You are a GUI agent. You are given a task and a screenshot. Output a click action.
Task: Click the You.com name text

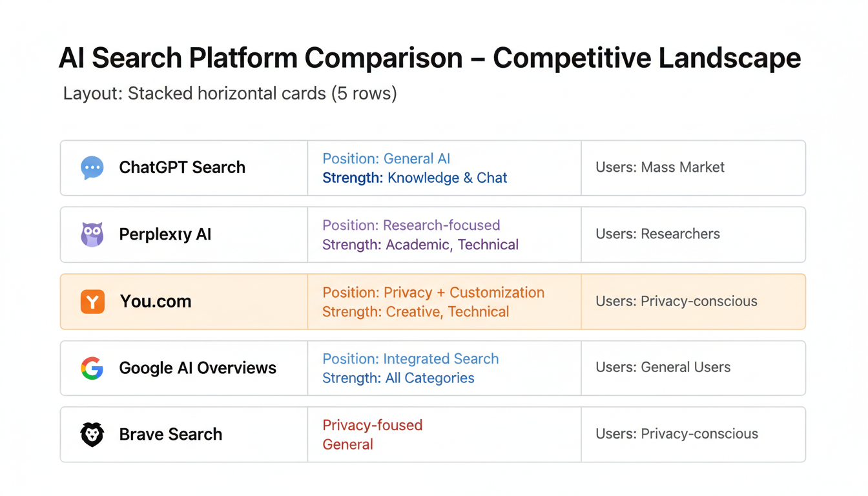tap(156, 302)
